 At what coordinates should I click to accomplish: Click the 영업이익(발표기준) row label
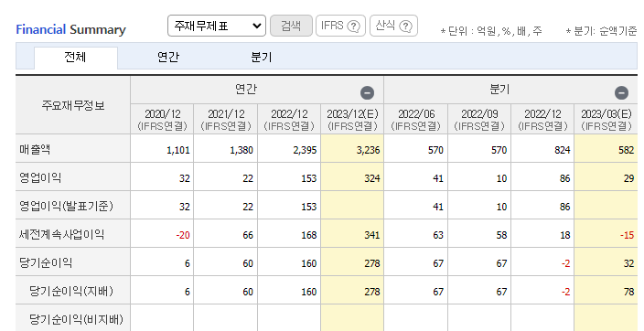pyautogui.click(x=66, y=206)
